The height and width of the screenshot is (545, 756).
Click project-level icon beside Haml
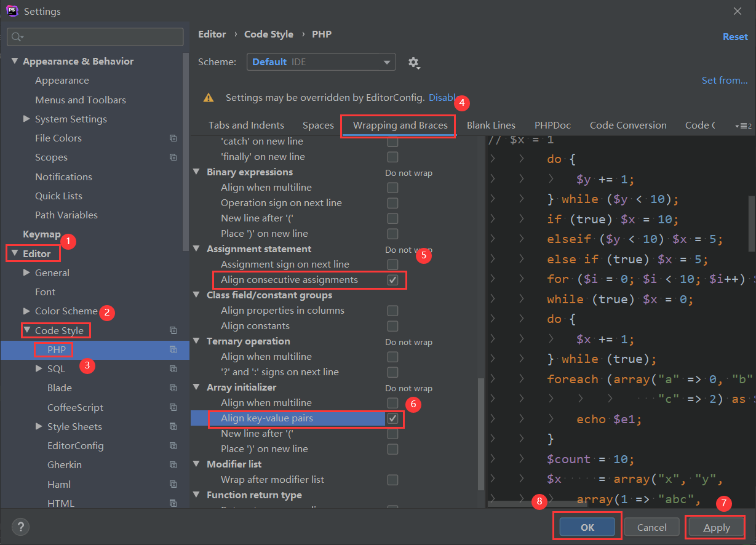click(x=173, y=485)
